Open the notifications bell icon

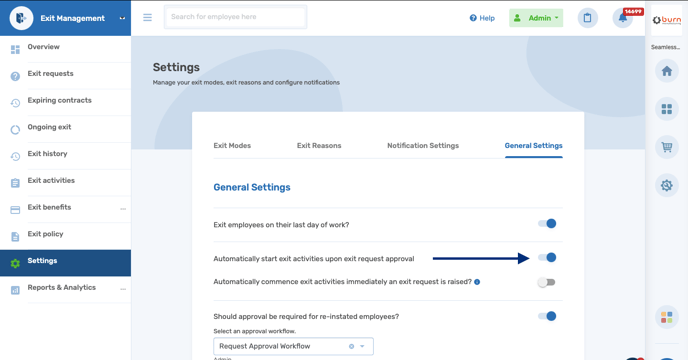(623, 18)
